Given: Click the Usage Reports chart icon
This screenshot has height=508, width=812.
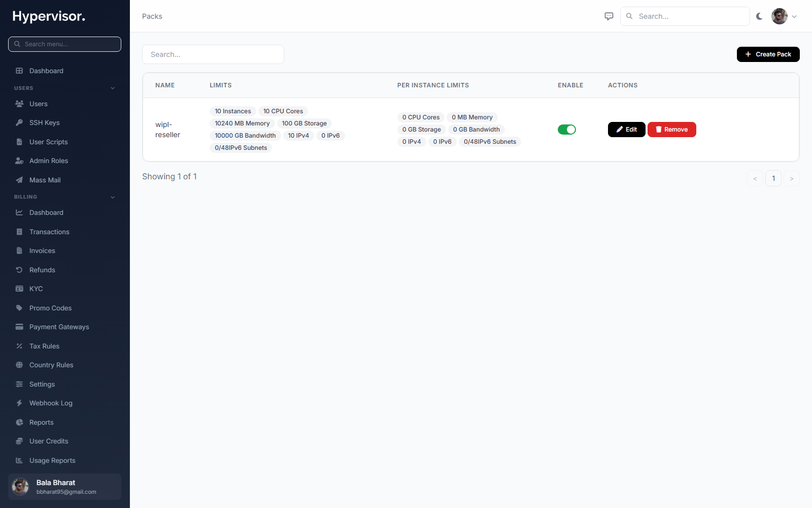Looking at the screenshot, I should tap(19, 460).
